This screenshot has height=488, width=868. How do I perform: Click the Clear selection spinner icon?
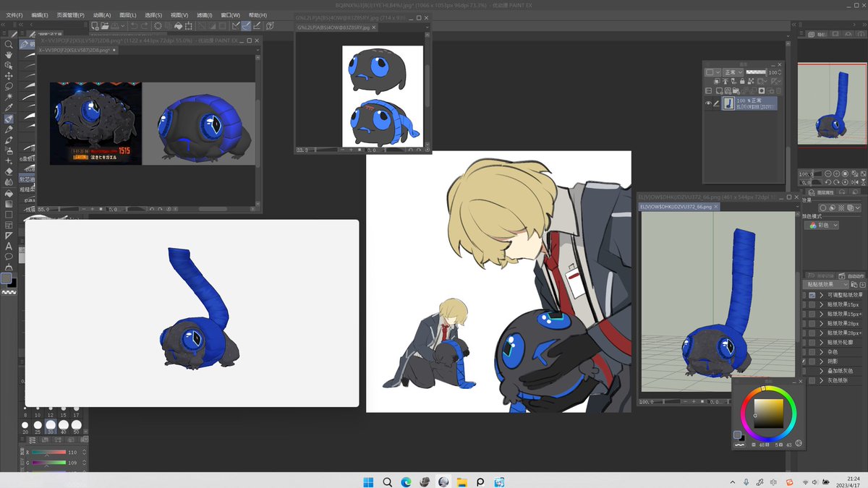coord(158,26)
